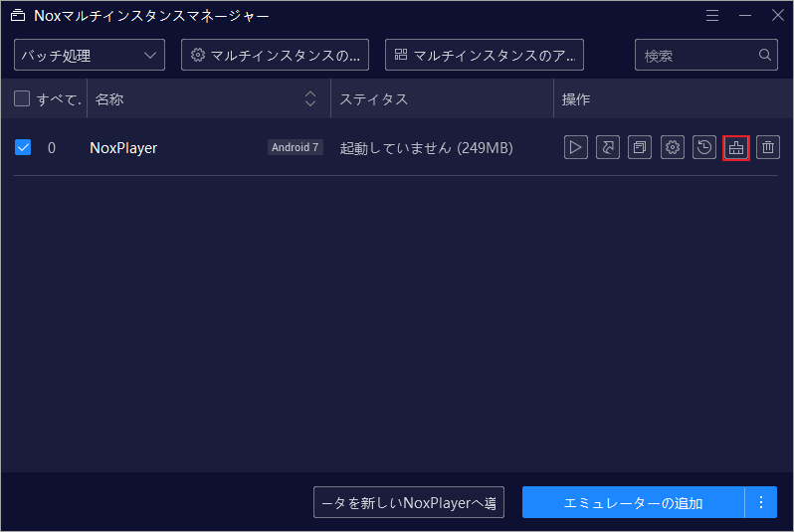Check the すべて select-all checkbox
The image size is (794, 532).
coord(22,98)
